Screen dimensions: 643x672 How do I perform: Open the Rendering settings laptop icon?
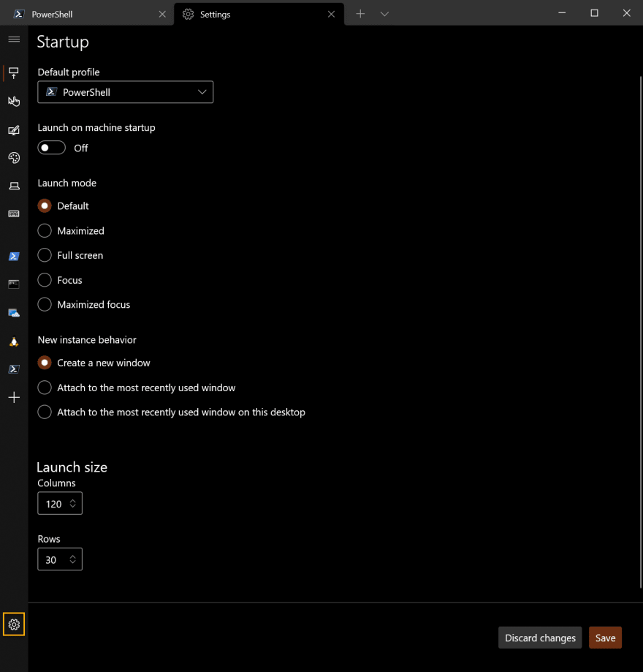click(x=14, y=186)
